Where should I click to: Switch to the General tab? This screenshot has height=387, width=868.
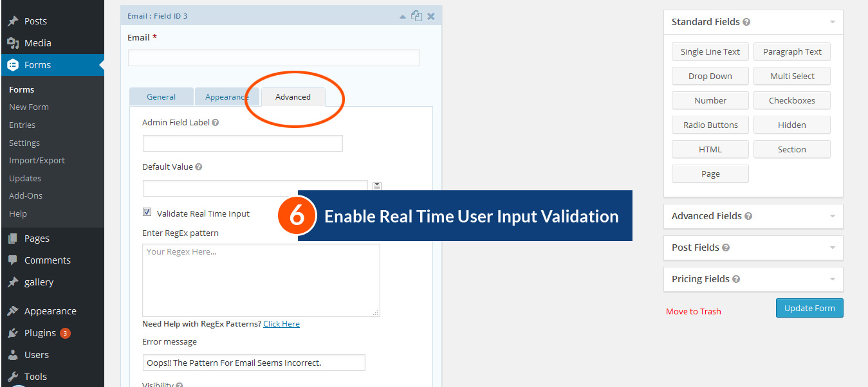[162, 97]
